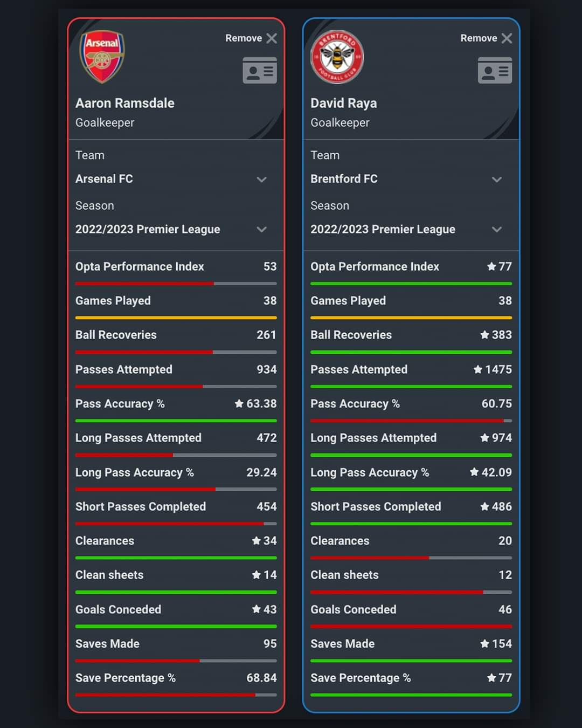Screen dimensions: 582x728
Task: Expand the Arsenal FC team dropdown
Action: click(262, 179)
